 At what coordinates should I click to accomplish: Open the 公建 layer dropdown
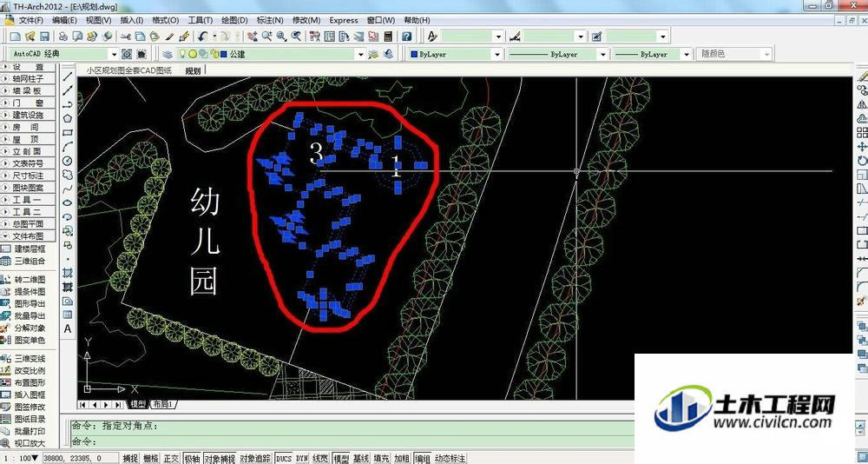pos(360,55)
